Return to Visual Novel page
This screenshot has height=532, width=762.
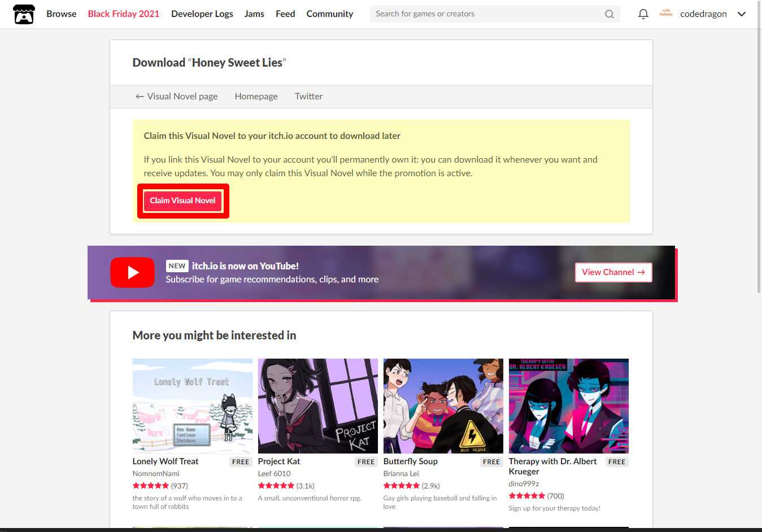pyautogui.click(x=176, y=97)
